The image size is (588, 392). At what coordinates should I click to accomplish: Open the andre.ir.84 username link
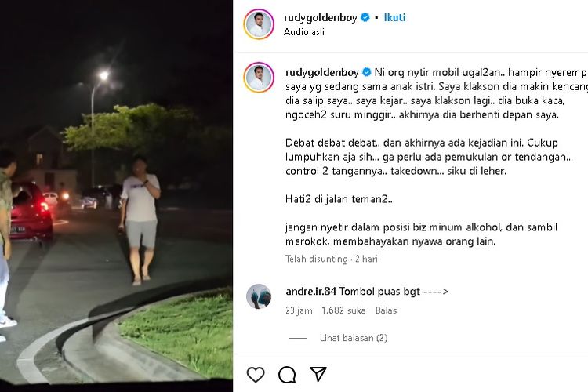point(311,291)
